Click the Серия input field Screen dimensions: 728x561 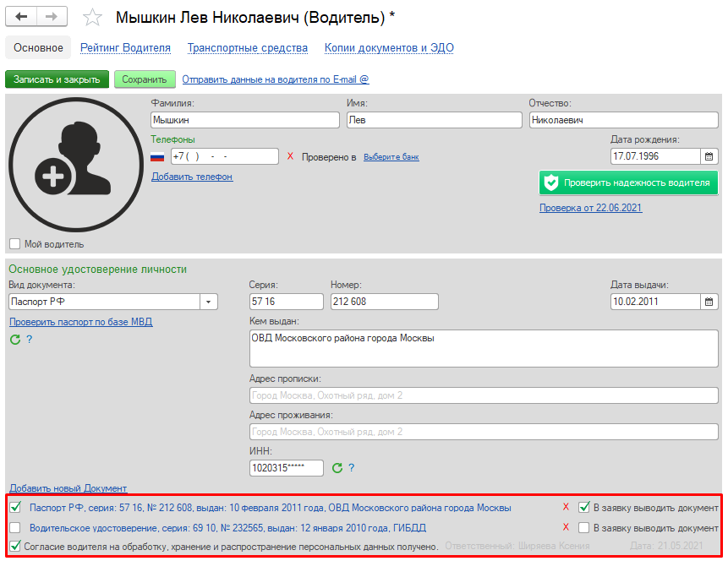coord(287,302)
